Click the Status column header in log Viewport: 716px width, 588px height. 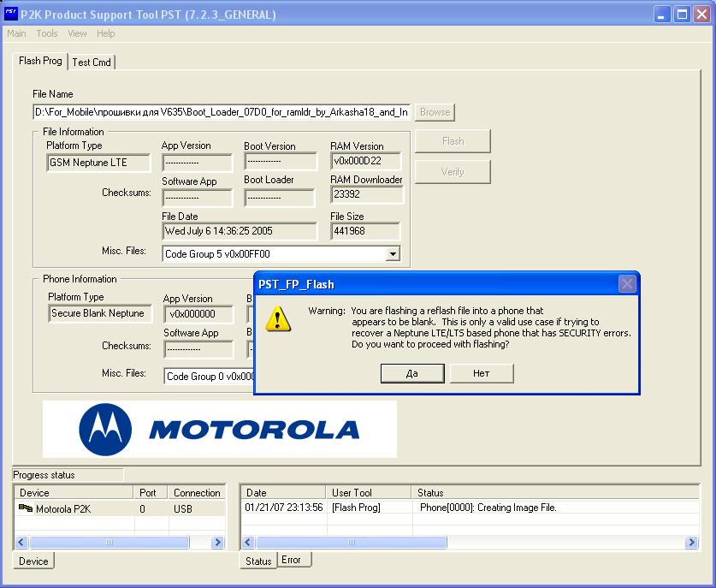point(556,492)
